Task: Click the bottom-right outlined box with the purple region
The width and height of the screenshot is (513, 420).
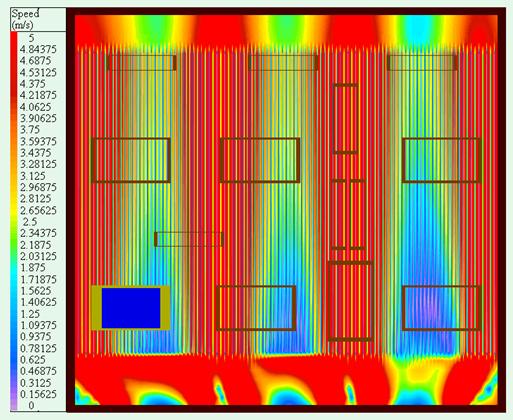Action: (x=442, y=308)
